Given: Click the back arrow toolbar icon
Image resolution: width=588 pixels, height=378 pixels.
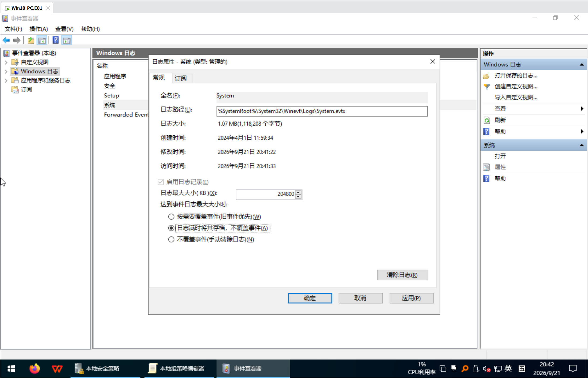Looking at the screenshot, I should [6, 40].
